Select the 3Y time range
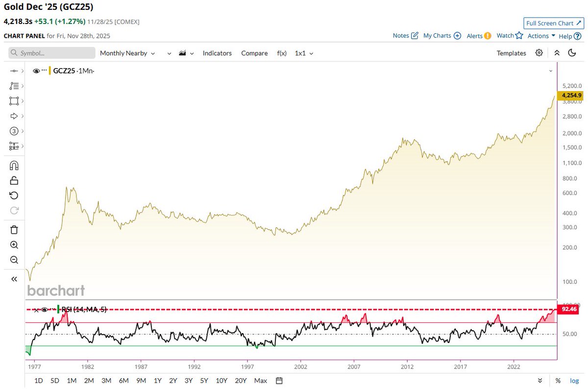588x389 pixels. 189,381
